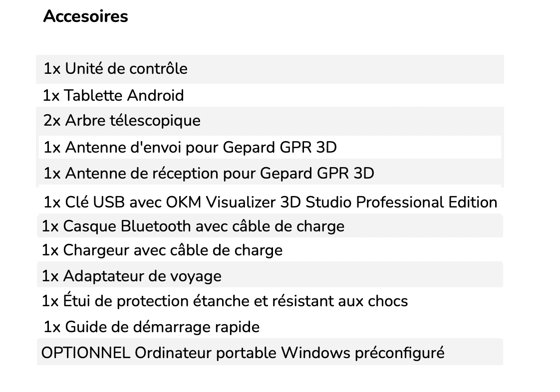This screenshot has width=560, height=392.
Task: Click Windows préconfiguré text in the last row
Action: [363, 353]
